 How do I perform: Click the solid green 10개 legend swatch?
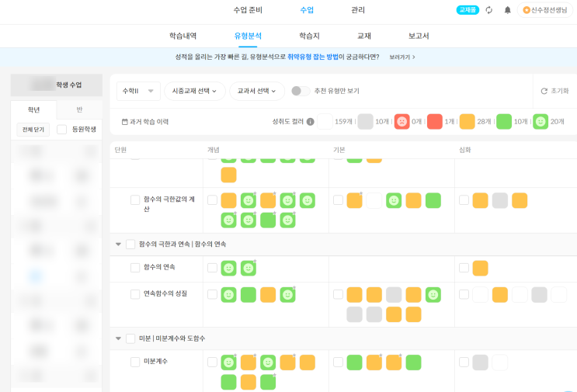504,121
